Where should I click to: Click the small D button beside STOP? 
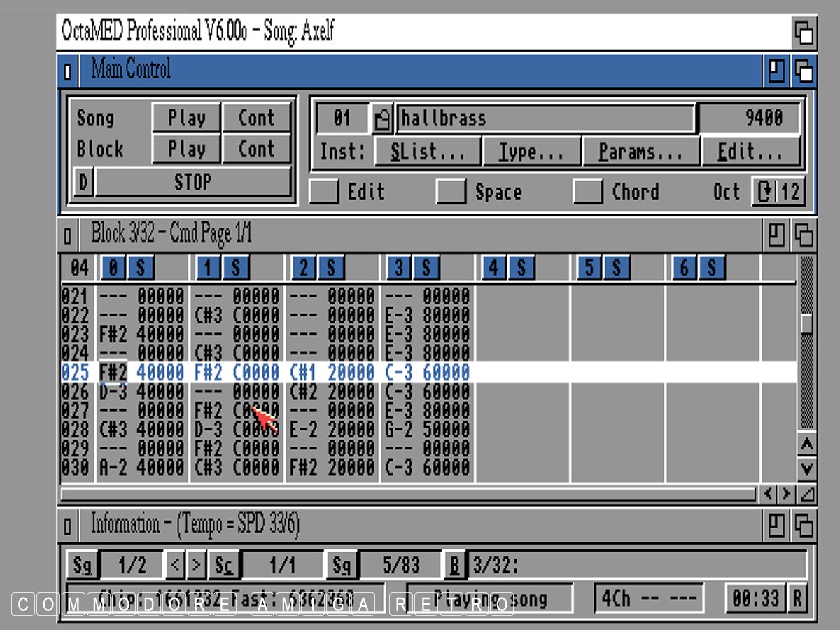tap(83, 183)
